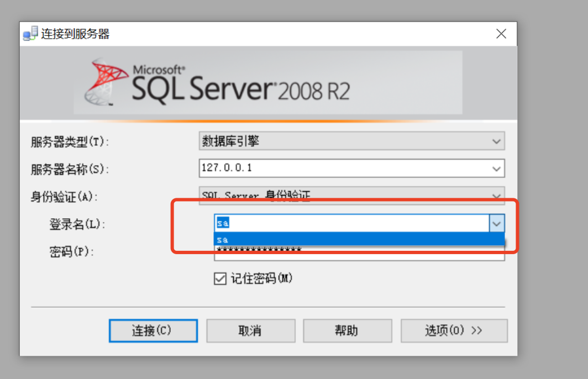The height and width of the screenshot is (379, 588).
Task: Click the 服务器类型(T) label
Action: click(x=70, y=141)
